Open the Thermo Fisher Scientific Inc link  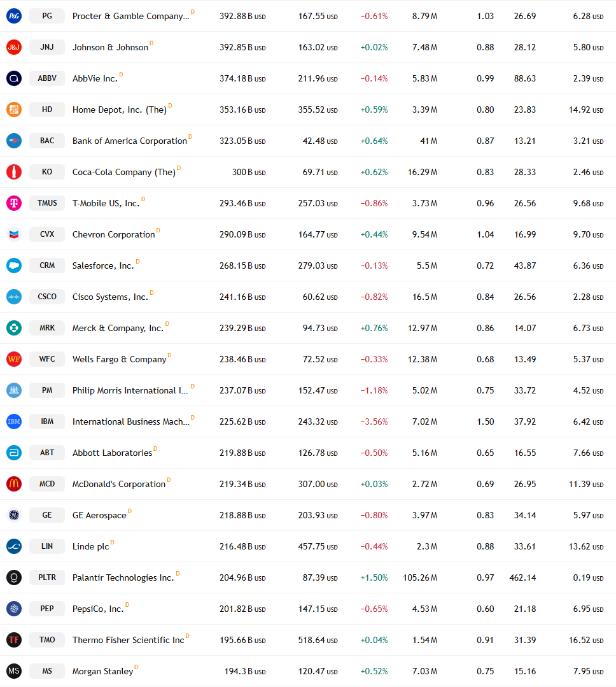(129, 640)
